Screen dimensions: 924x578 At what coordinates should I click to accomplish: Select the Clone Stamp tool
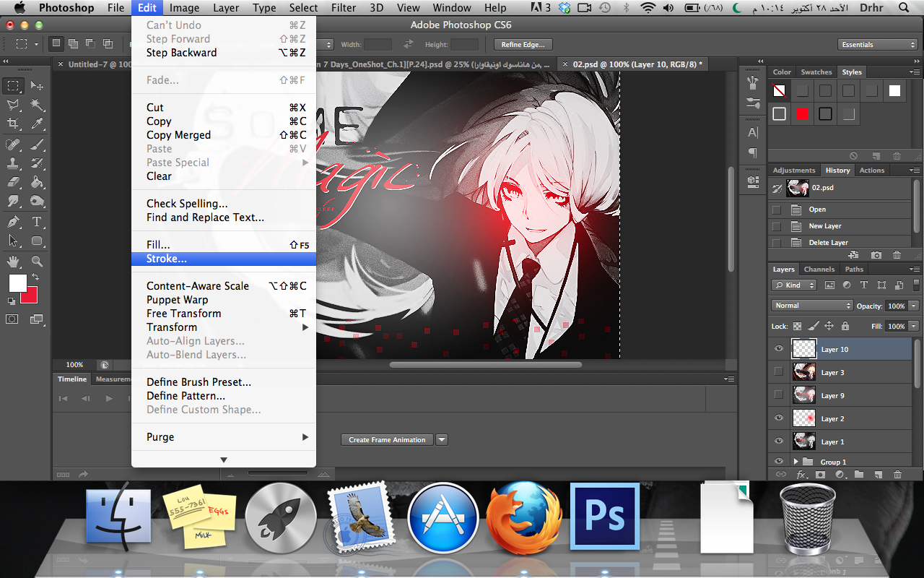(14, 163)
